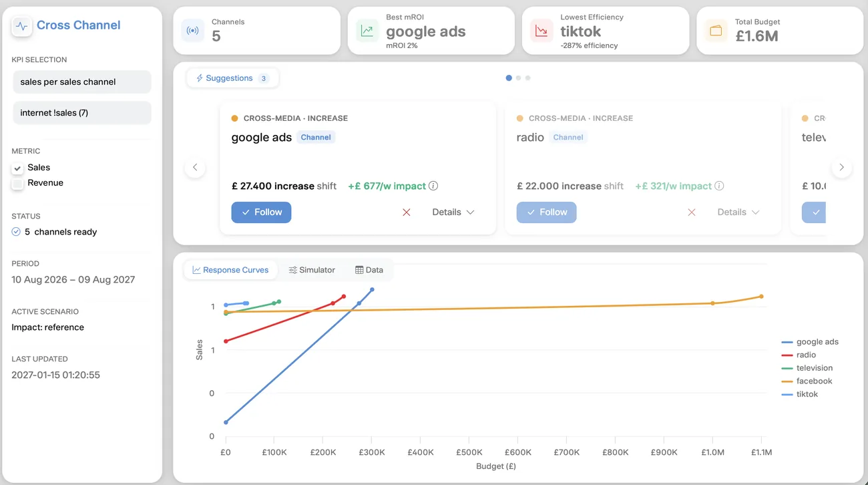Enable the Revenue metric checkbox
Image resolution: width=868 pixels, height=485 pixels.
pos(18,184)
